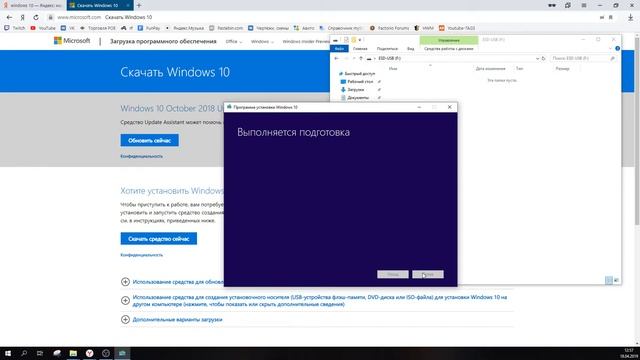Click the taskbar clock showing 12:57
This screenshot has height=360, width=640.
[x=629, y=353]
